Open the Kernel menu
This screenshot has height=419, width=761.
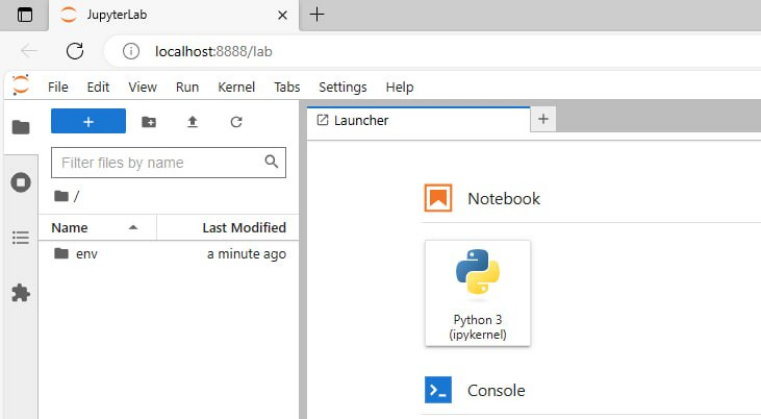click(236, 87)
